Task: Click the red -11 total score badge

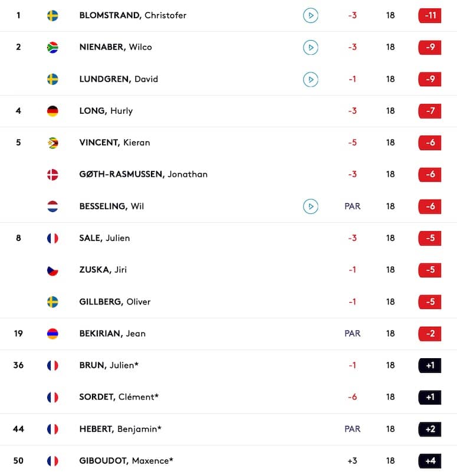Action: click(430, 15)
